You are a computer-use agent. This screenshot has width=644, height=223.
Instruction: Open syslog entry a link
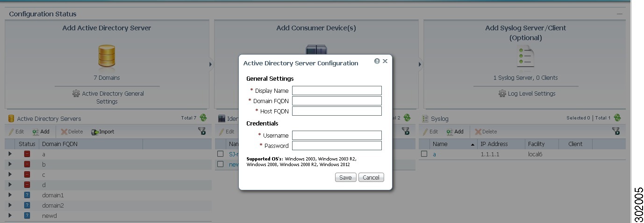[x=434, y=154]
